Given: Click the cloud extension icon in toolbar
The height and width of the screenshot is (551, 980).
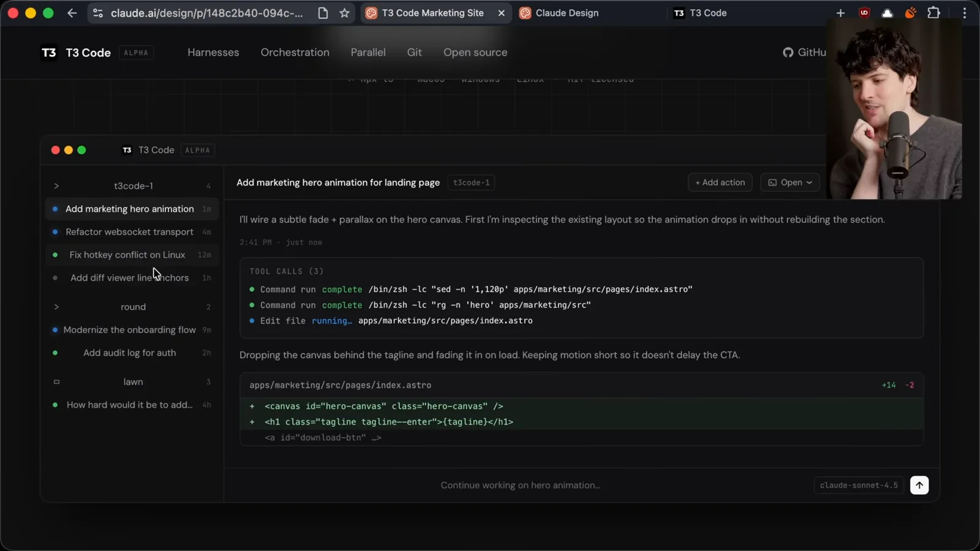Looking at the screenshot, I should (x=887, y=13).
